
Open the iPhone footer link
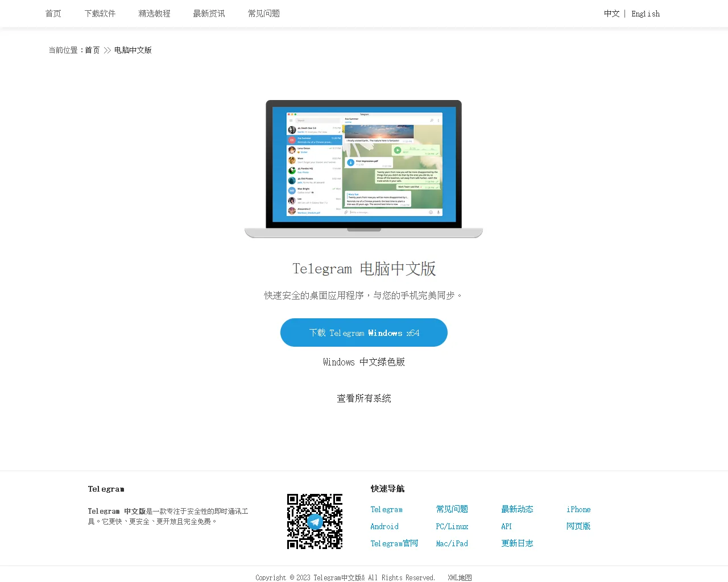point(578,509)
